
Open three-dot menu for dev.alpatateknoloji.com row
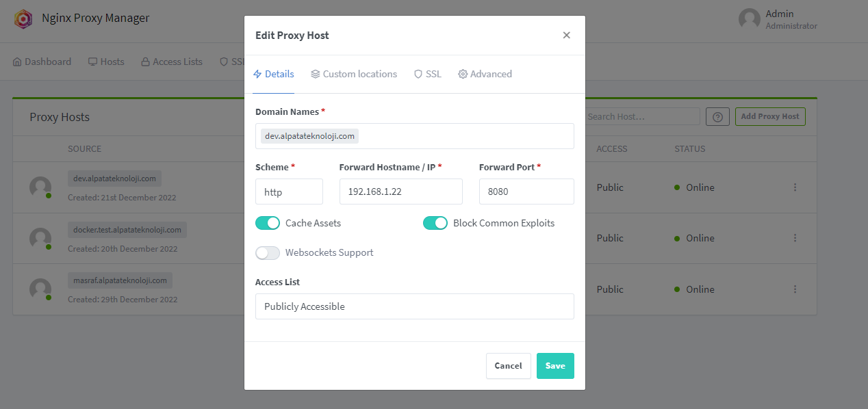click(795, 187)
